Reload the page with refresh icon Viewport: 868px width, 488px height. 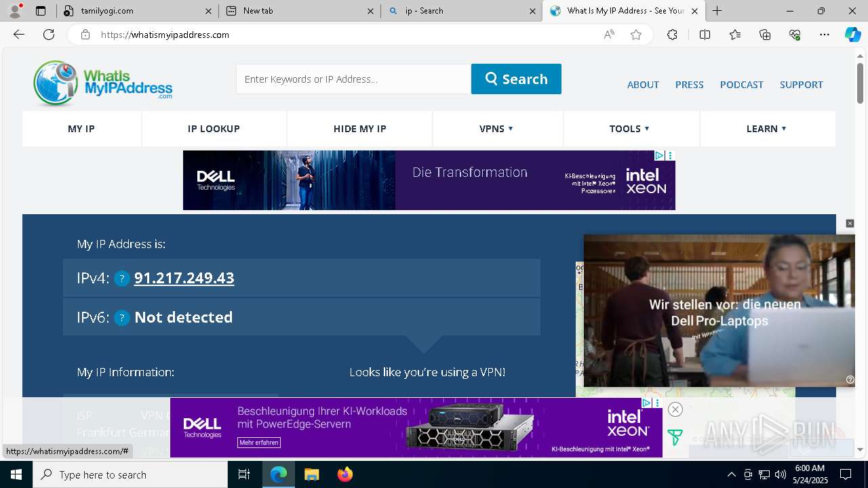coord(49,35)
